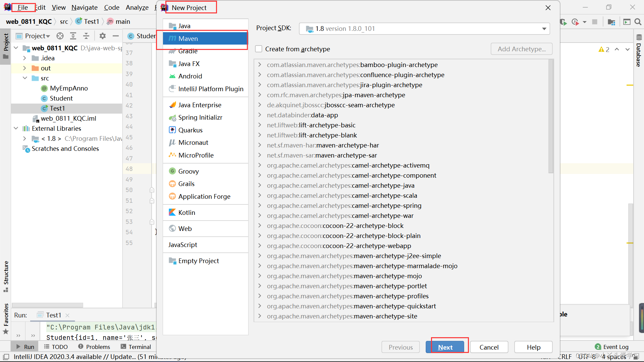Viewport: 644px width, 362px height.
Task: Select Quarkus project type
Action: click(205, 130)
